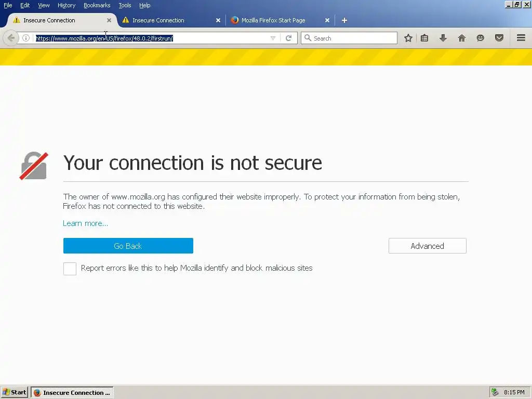Open the Downloads arrow icon

[443, 38]
